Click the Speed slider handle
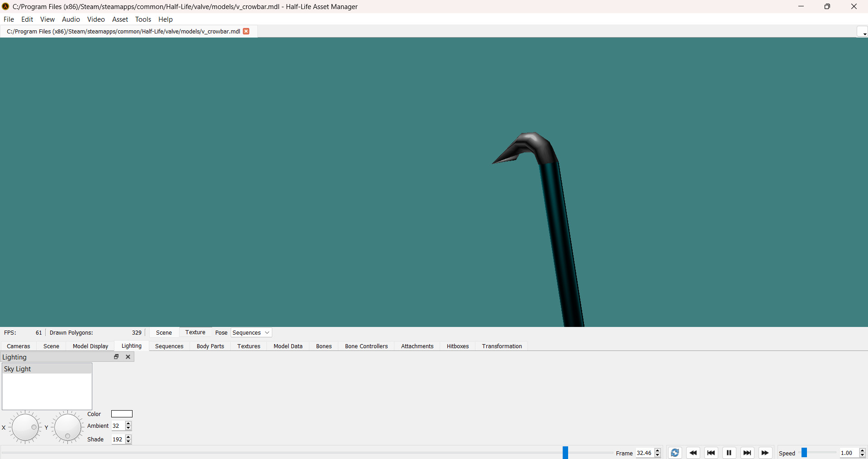 tap(804, 453)
